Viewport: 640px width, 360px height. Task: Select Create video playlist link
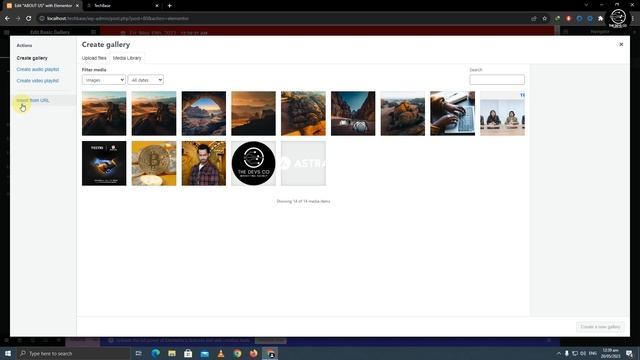coord(38,81)
